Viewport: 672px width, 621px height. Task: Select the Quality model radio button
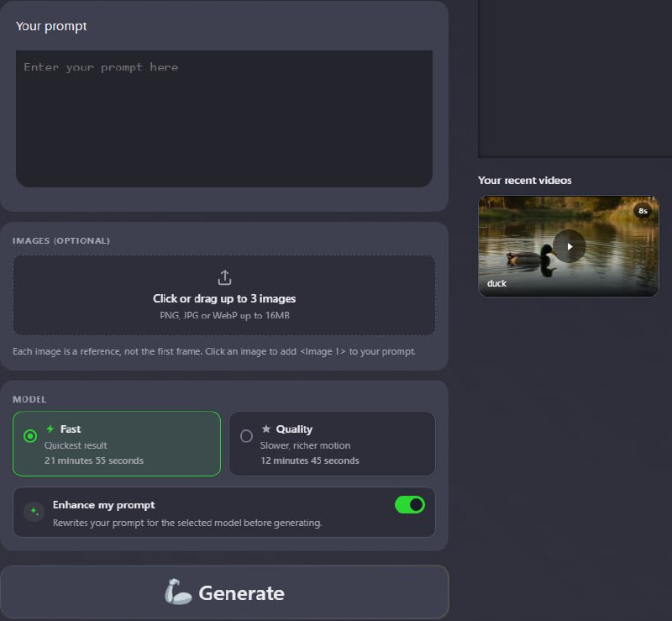[246, 436]
